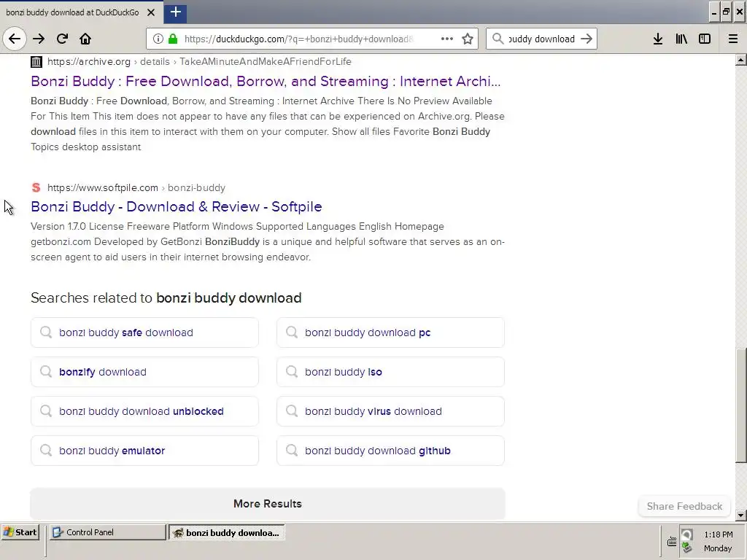Open the softpile.com result URL
This screenshot has width=747, height=560.
[136, 187]
